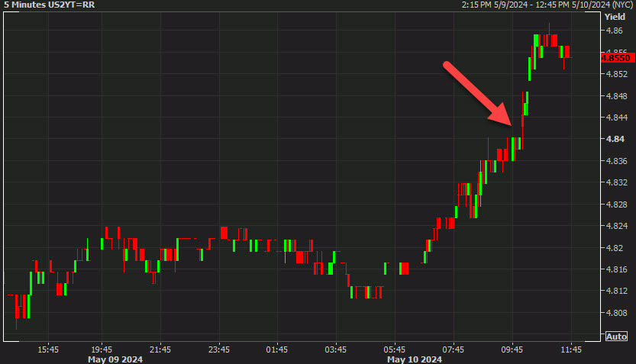Click the 4.812 yield axis value
Viewport: 636px width, 364px height.
pos(617,291)
